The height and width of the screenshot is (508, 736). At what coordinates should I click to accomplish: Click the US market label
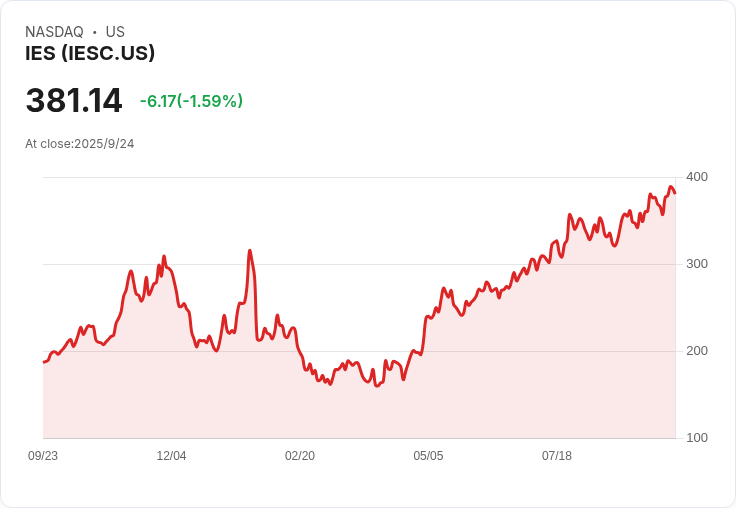[115, 32]
